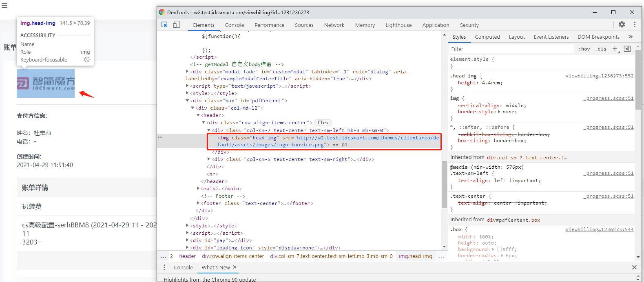Select img.head-img in breadcrumb
644x282 pixels.
point(416,256)
